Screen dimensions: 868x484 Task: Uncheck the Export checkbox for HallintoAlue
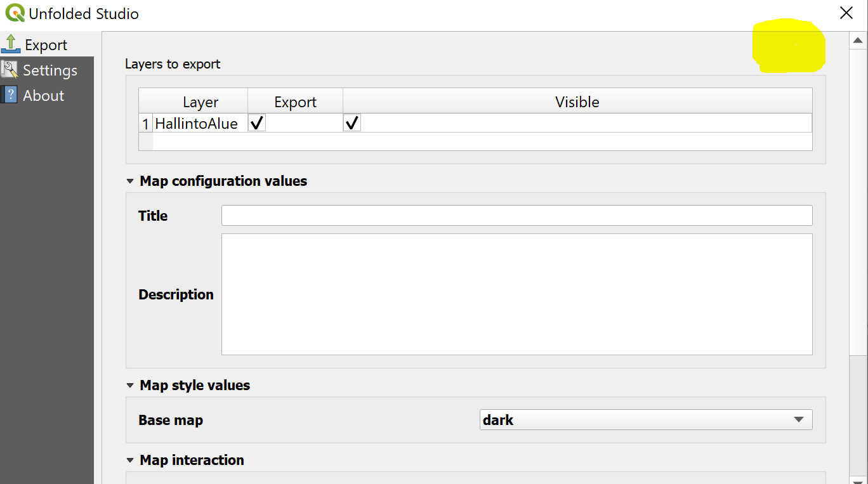click(256, 122)
